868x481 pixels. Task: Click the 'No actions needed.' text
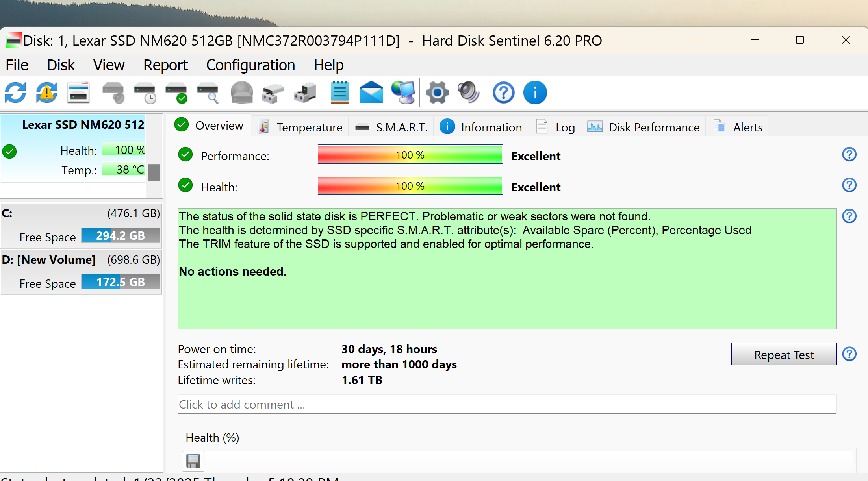[x=232, y=271]
